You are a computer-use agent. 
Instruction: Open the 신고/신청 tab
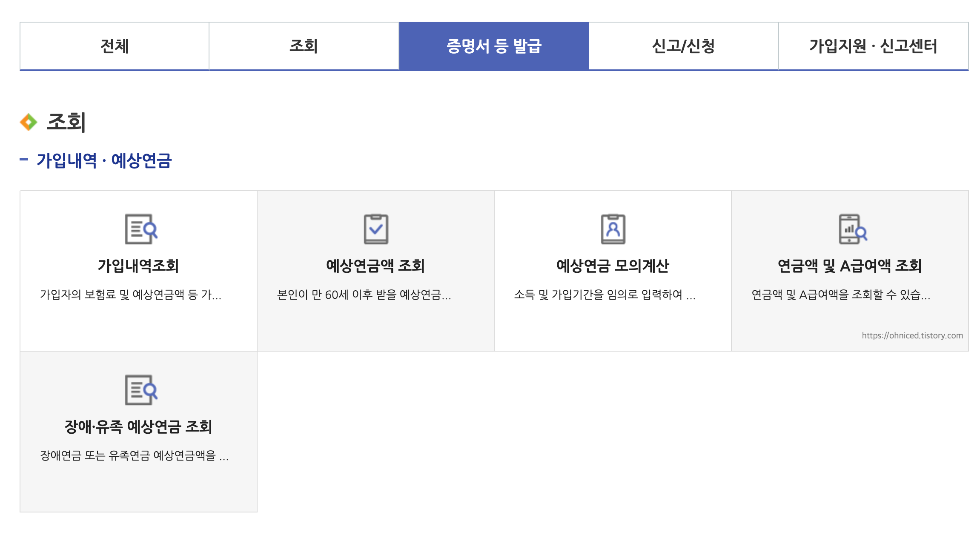tap(683, 46)
